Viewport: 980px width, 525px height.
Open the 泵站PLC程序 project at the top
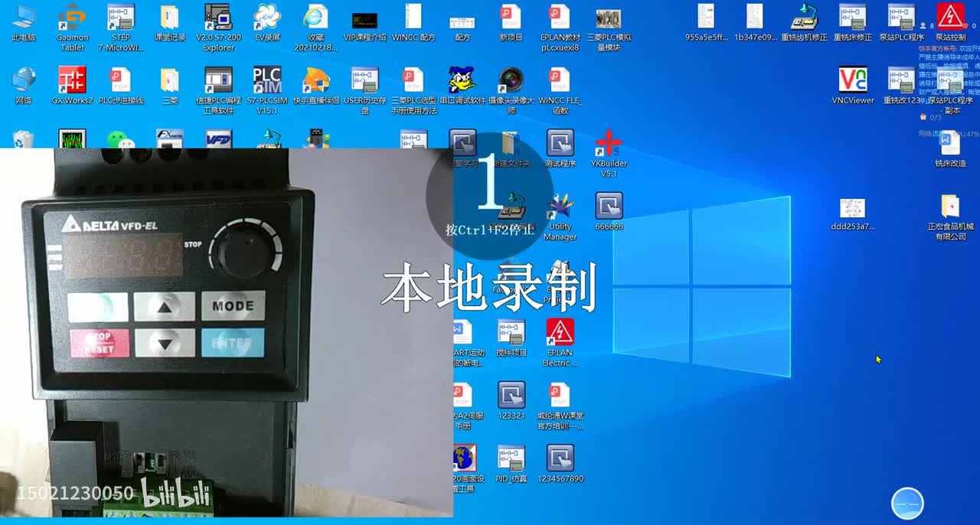click(x=901, y=23)
